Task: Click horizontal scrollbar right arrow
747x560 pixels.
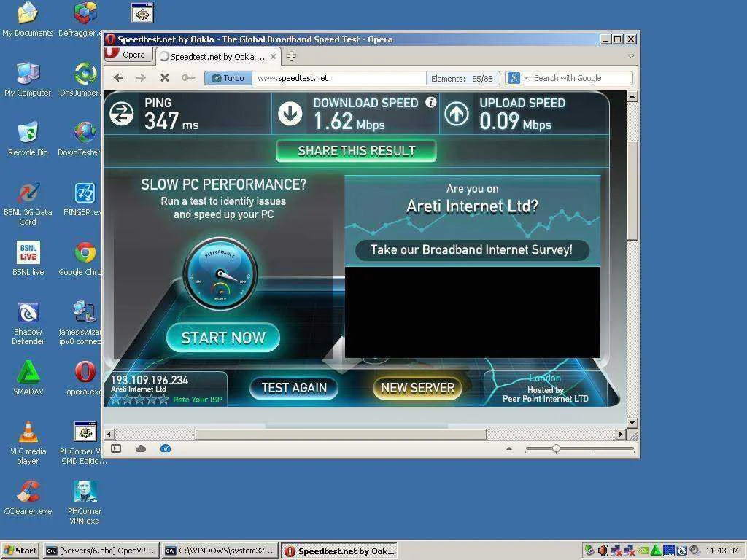Action: point(620,435)
